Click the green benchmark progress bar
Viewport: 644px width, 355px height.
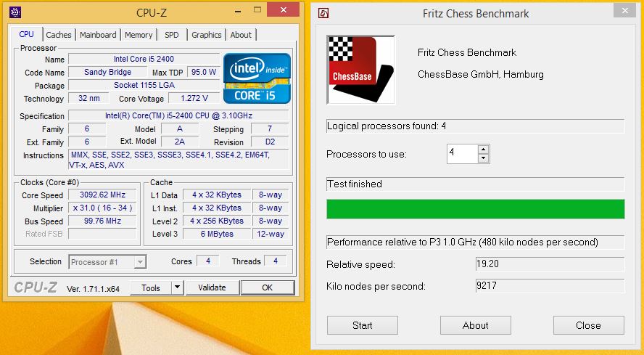tap(476, 209)
